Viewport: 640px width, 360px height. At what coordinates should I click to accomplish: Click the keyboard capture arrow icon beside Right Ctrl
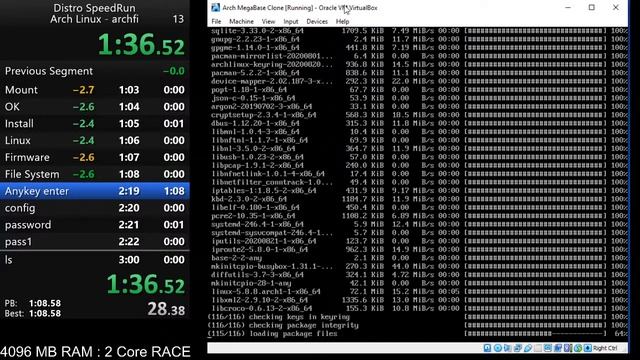point(588,348)
